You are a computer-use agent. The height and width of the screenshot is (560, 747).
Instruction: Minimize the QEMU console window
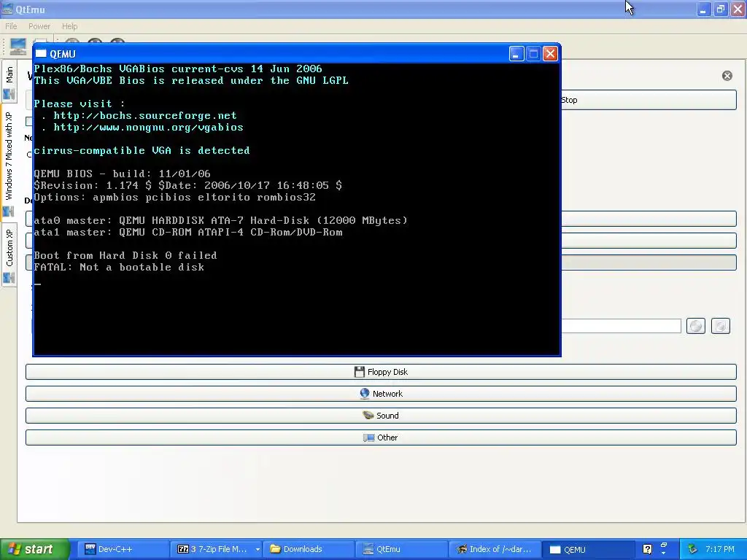516,54
